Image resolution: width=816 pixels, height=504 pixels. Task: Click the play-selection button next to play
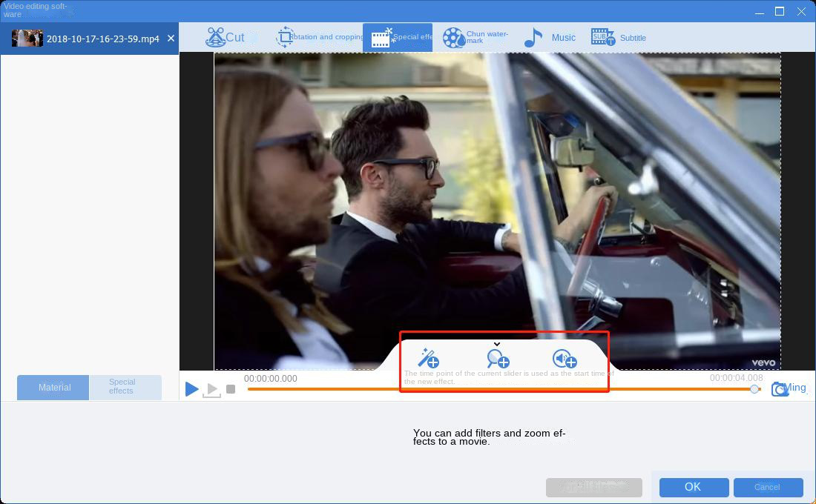click(211, 389)
